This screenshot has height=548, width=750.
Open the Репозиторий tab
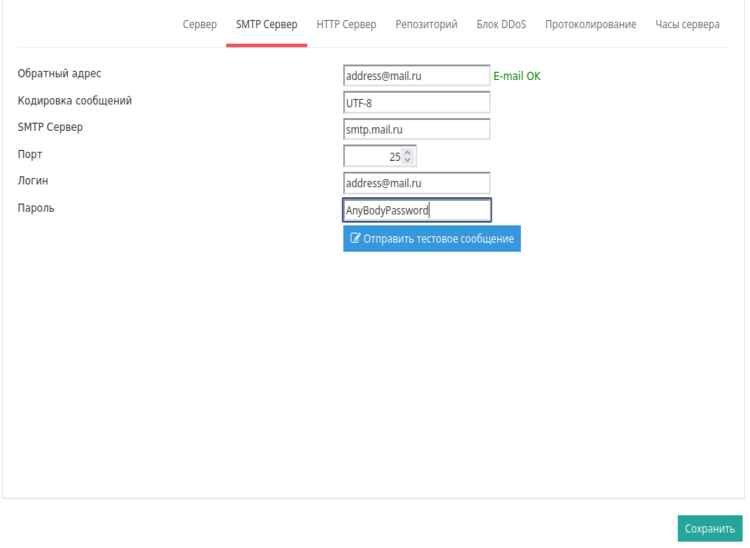(x=426, y=24)
